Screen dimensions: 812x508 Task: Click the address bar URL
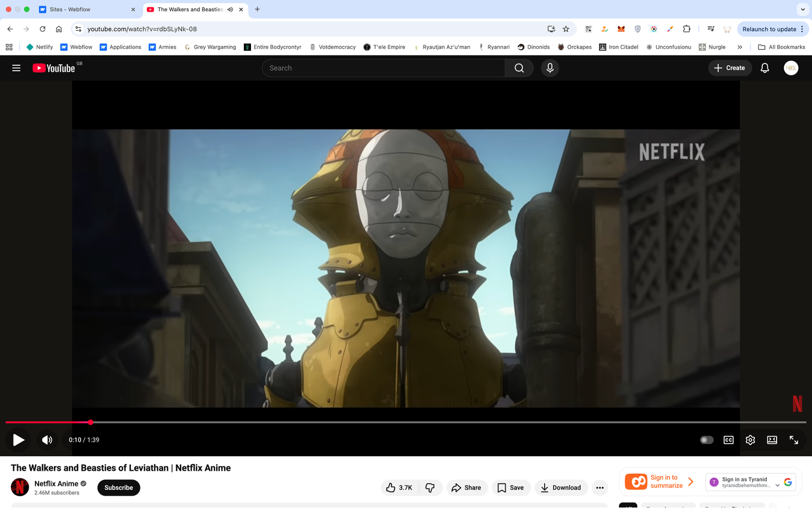pyautogui.click(x=142, y=29)
